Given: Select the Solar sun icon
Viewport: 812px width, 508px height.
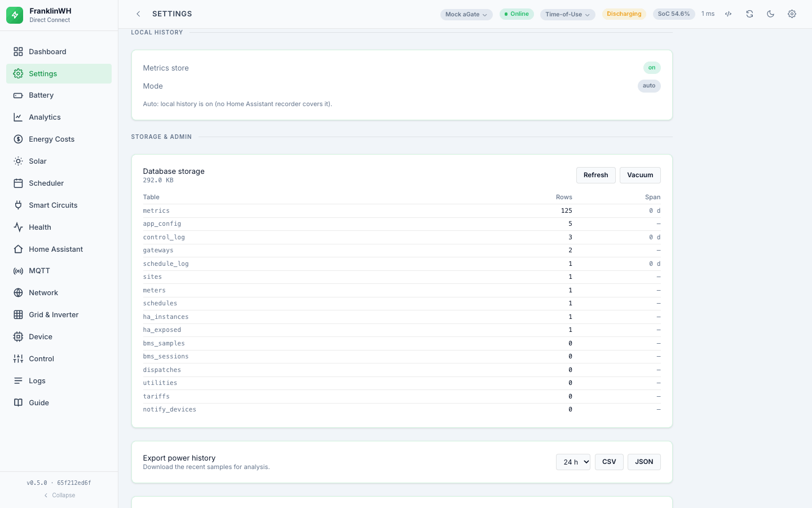Looking at the screenshot, I should (18, 161).
